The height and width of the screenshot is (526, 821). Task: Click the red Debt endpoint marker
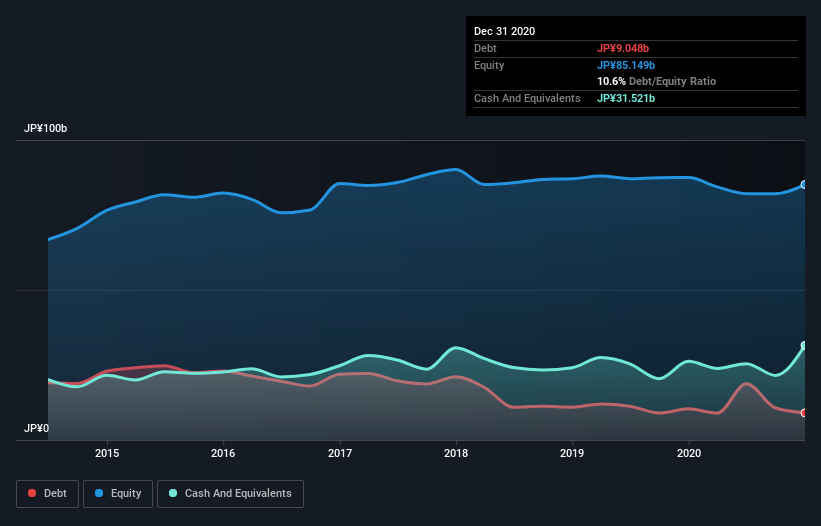(804, 413)
